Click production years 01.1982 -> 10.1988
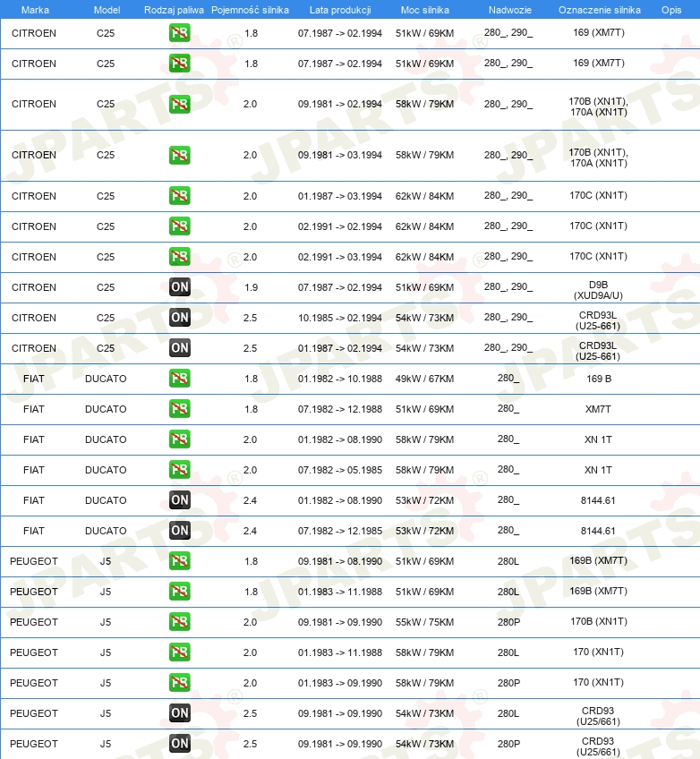The height and width of the screenshot is (759, 700). pyautogui.click(x=340, y=379)
